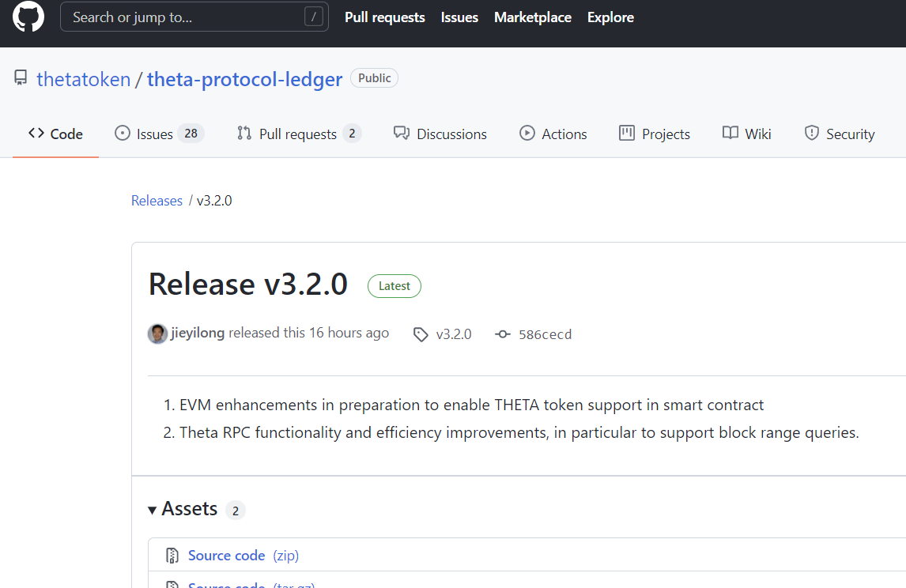Image resolution: width=906 pixels, height=588 pixels.
Task: Switch to the Projects tab
Action: click(x=655, y=134)
